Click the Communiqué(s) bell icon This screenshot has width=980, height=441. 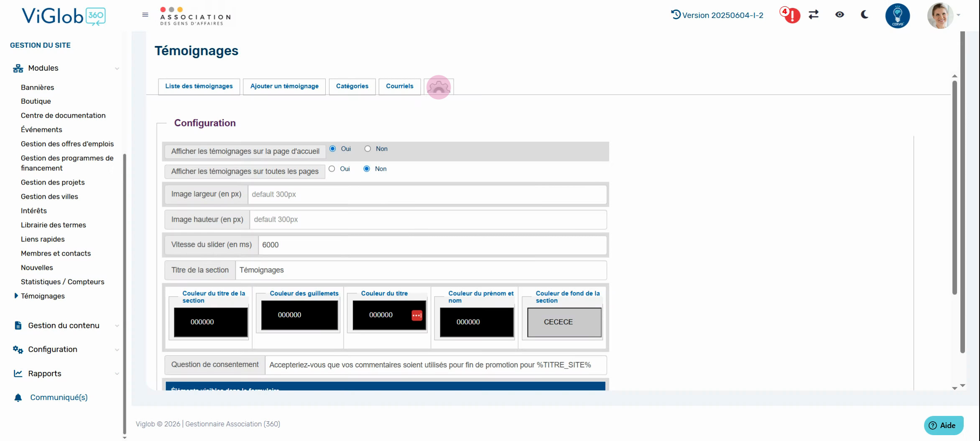point(18,397)
